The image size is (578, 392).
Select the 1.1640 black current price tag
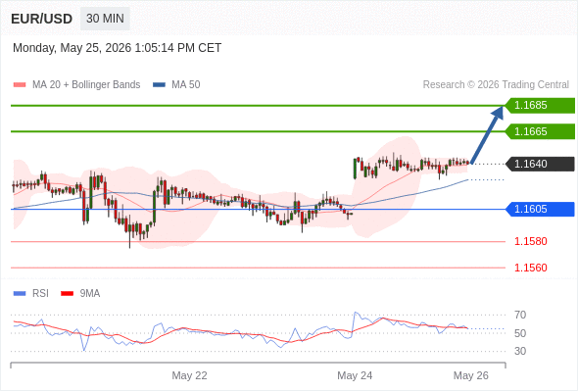(540, 164)
